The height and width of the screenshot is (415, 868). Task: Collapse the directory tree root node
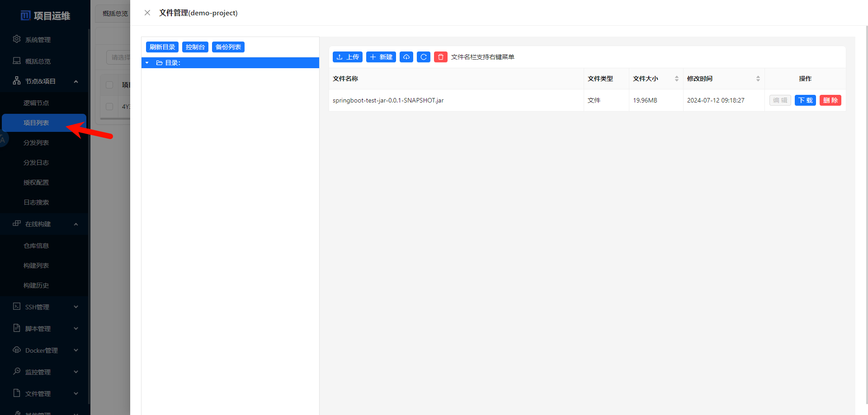click(x=147, y=63)
